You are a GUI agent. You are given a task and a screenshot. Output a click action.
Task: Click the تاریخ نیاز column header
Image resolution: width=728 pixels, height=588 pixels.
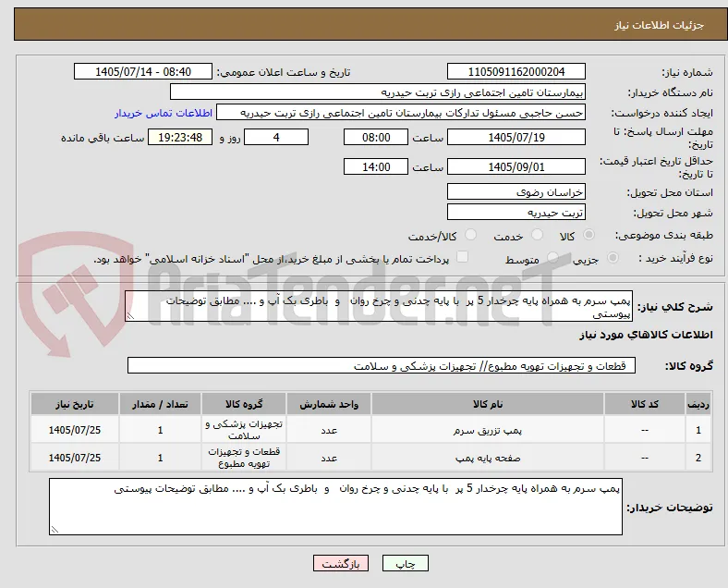(x=75, y=404)
